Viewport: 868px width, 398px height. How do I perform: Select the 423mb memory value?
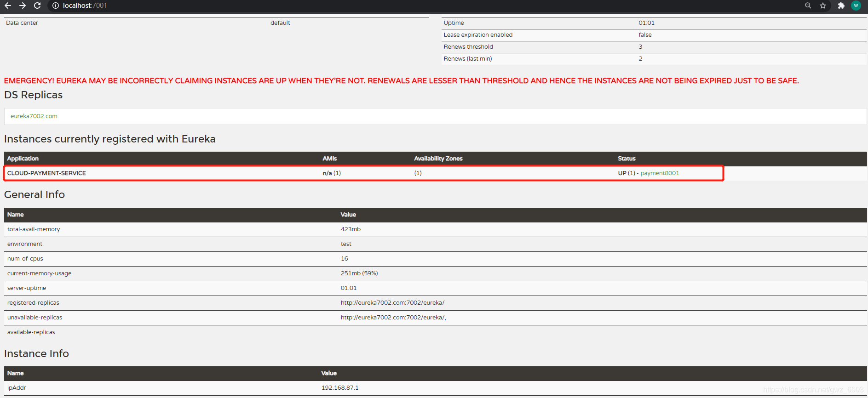(x=351, y=229)
